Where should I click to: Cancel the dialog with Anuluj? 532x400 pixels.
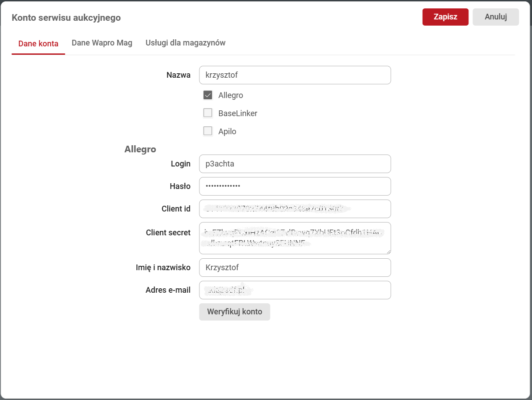(x=495, y=17)
